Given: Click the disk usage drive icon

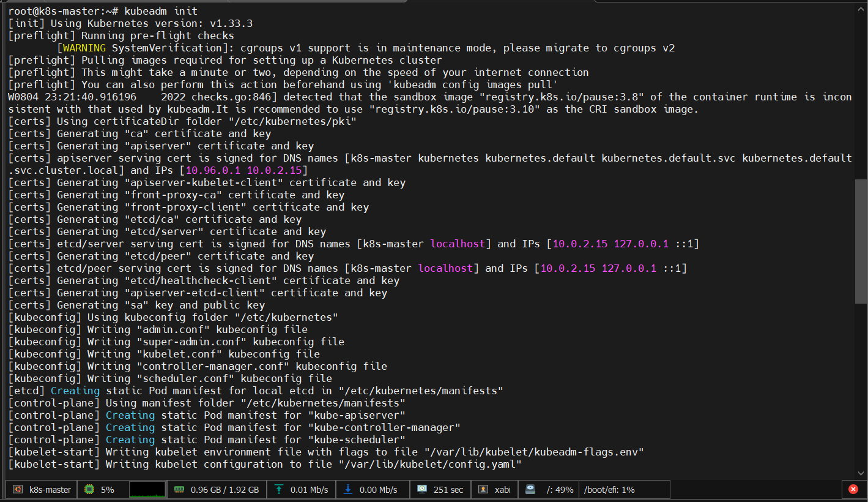Looking at the screenshot, I should click(530, 490).
